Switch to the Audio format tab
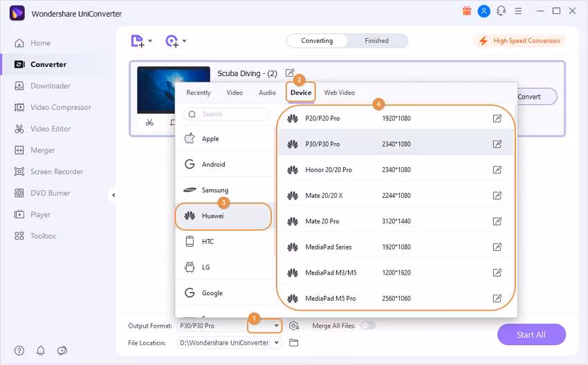The image size is (588, 365). 268,93
